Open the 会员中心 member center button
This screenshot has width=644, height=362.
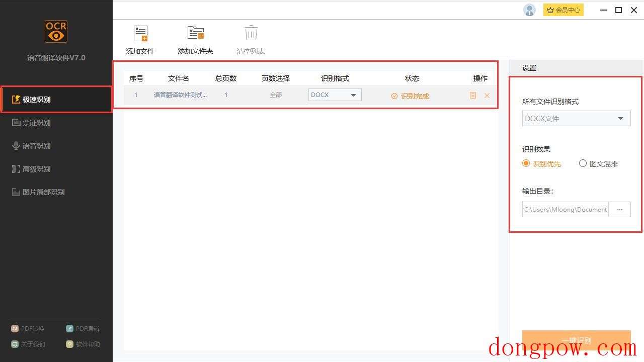click(x=563, y=10)
